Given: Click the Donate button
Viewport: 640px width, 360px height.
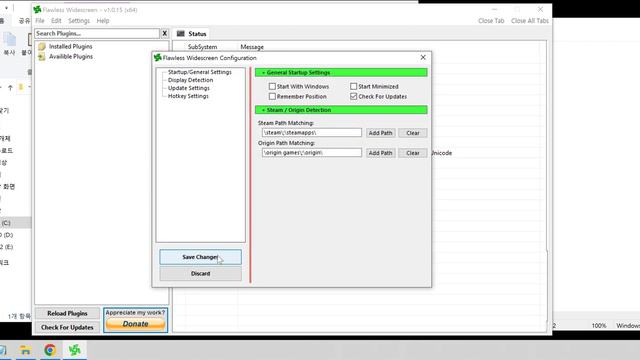Looking at the screenshot, I should (x=136, y=324).
